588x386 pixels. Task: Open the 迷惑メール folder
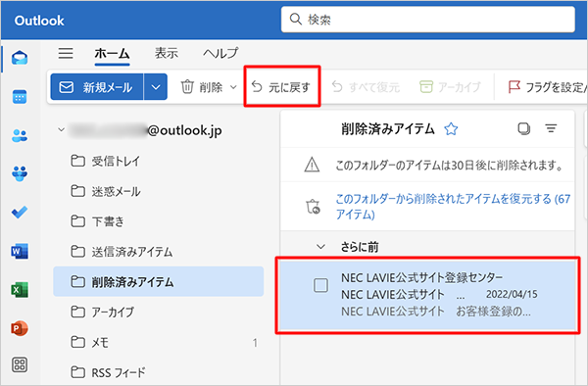(158, 191)
